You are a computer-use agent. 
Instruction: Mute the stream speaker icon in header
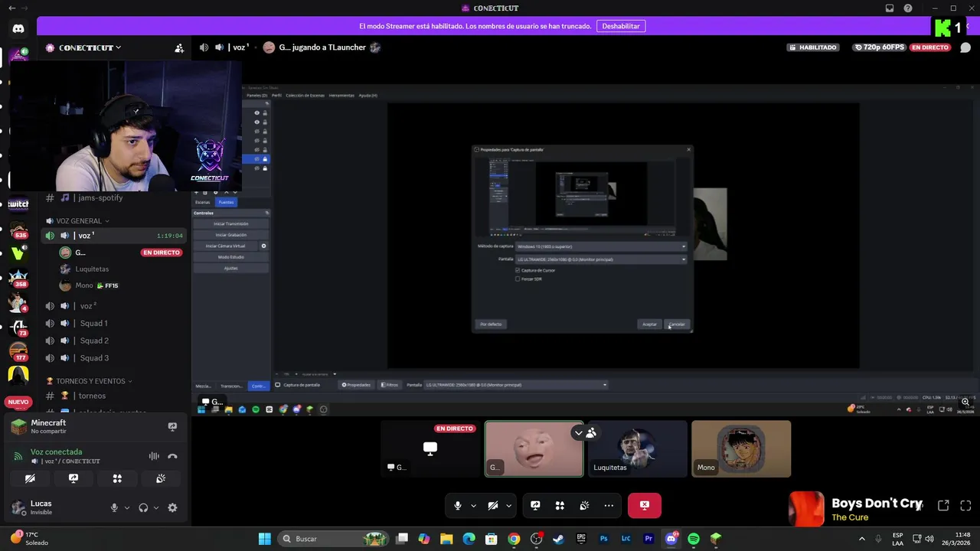click(x=204, y=47)
